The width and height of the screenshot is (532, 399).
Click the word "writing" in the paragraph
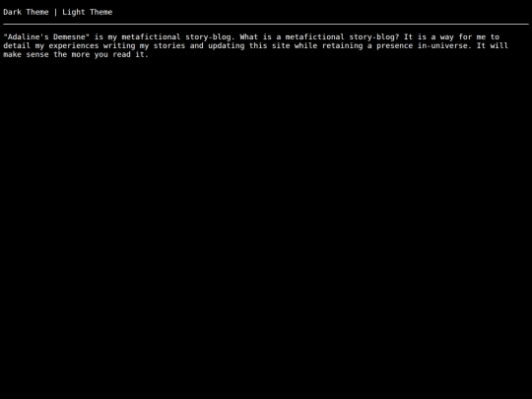point(119,45)
